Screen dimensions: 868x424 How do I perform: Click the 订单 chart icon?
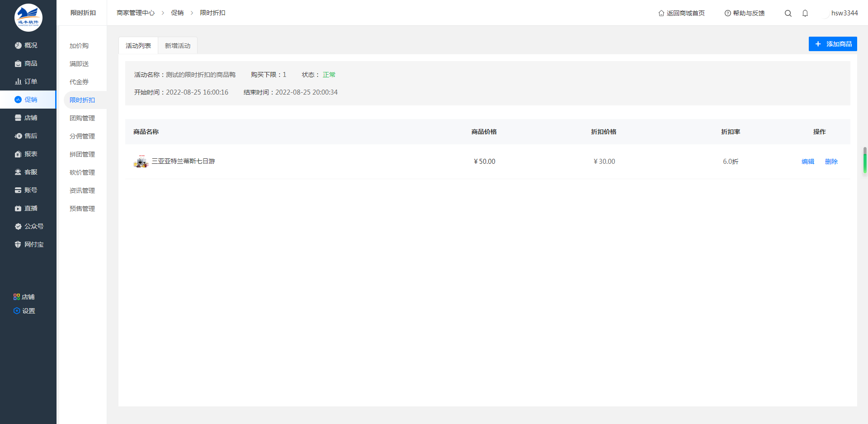click(18, 81)
